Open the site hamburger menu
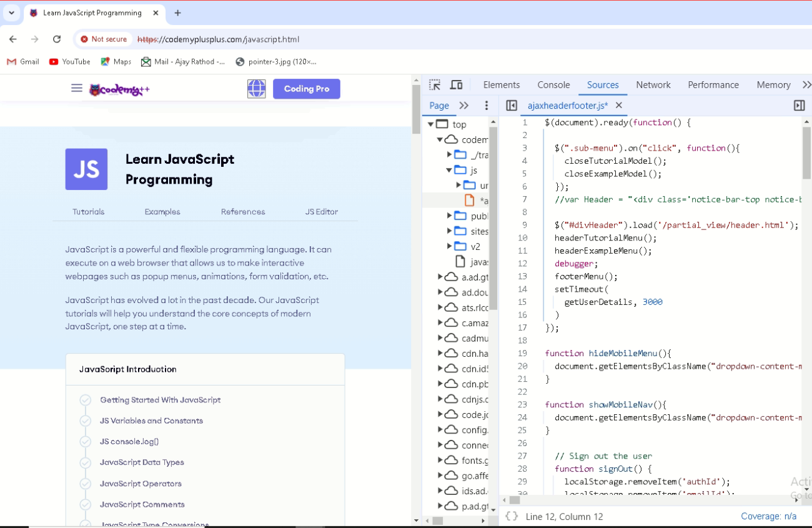Screen dimensions: 812x528 click(x=76, y=88)
